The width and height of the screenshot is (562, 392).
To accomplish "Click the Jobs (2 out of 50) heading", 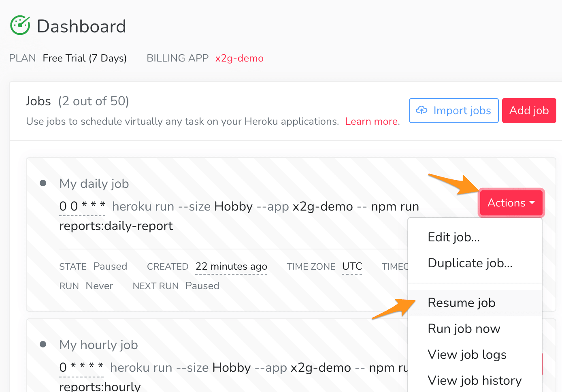I will click(x=77, y=101).
